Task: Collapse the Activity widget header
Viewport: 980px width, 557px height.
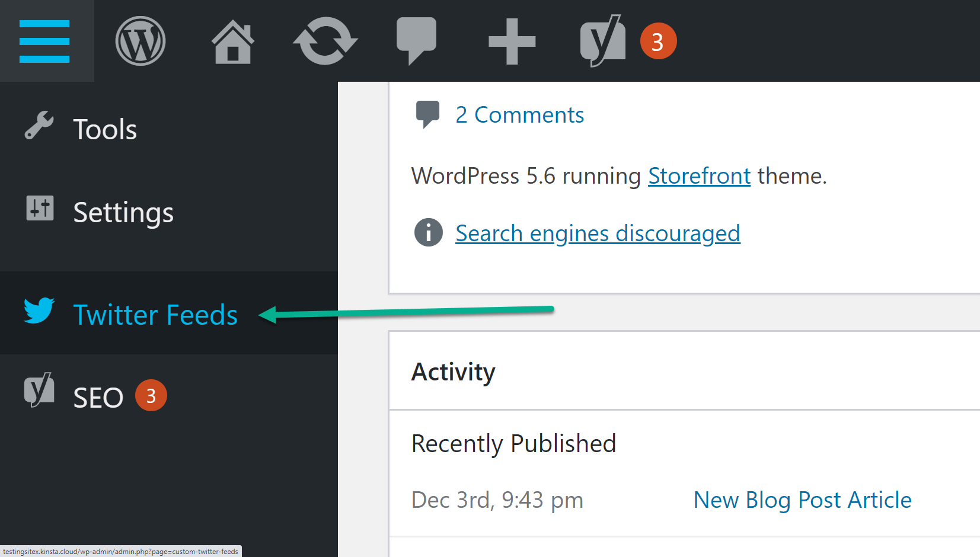Action: 682,372
